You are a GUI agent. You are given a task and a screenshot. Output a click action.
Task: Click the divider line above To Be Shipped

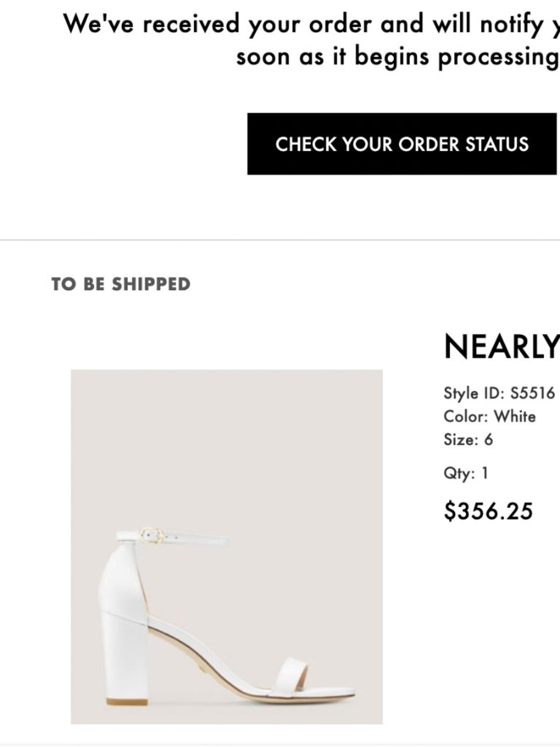coord(280,240)
